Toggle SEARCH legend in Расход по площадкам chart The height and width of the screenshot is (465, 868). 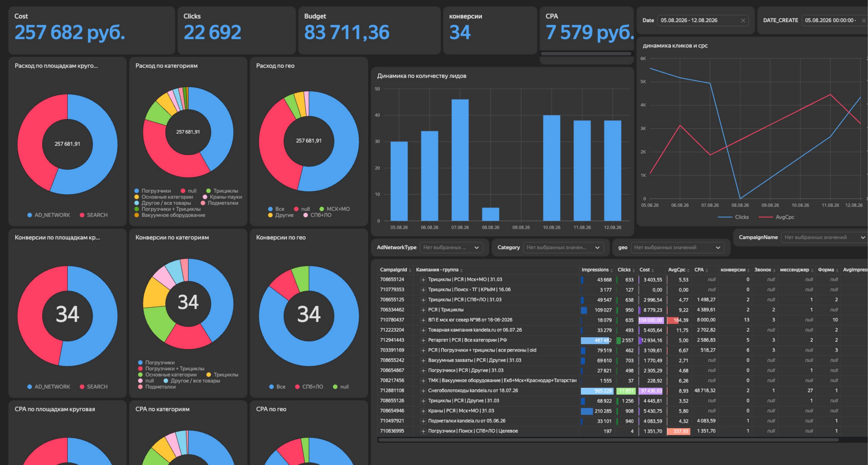(x=94, y=215)
